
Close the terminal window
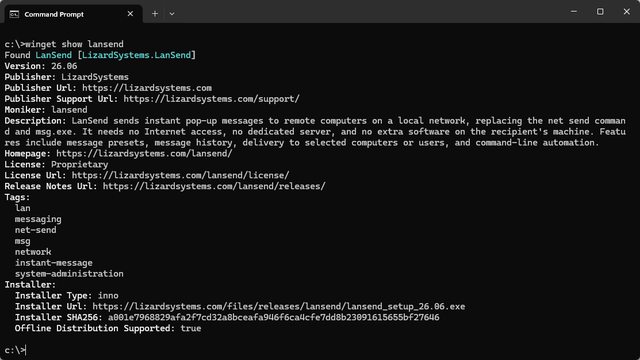click(627, 12)
